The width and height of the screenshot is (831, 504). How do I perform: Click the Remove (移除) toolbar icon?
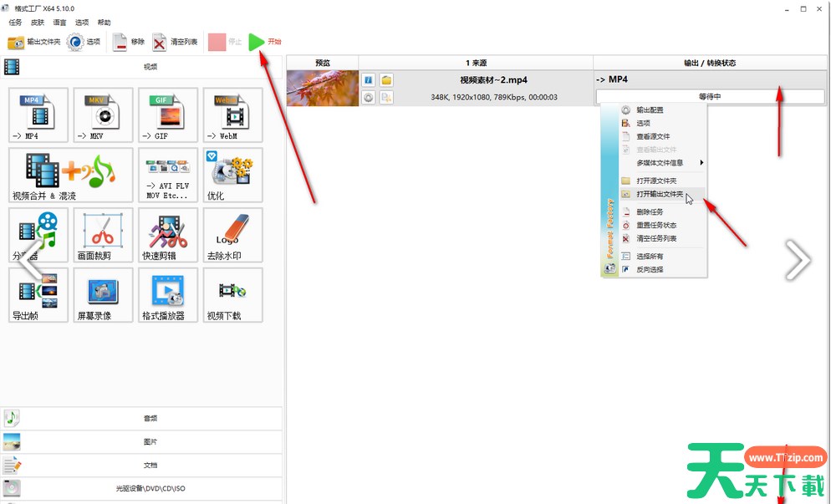tap(120, 42)
